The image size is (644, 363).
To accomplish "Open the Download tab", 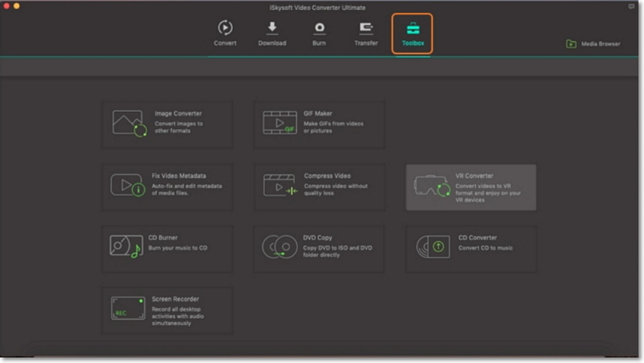I will click(x=272, y=33).
